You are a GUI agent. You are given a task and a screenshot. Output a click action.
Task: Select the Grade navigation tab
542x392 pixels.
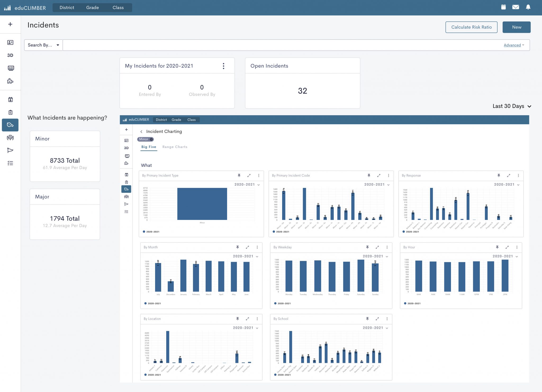click(x=92, y=7)
